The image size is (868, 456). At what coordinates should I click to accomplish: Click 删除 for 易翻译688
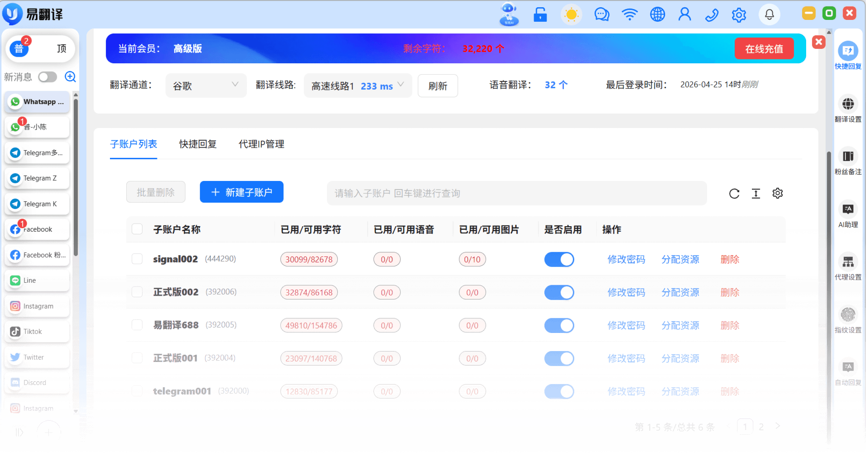pos(729,325)
